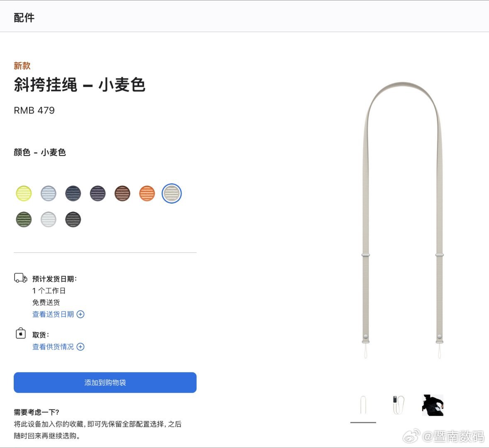The image size is (489, 448).
Task: Show the thumbnail of strap with phone
Action: click(x=398, y=405)
